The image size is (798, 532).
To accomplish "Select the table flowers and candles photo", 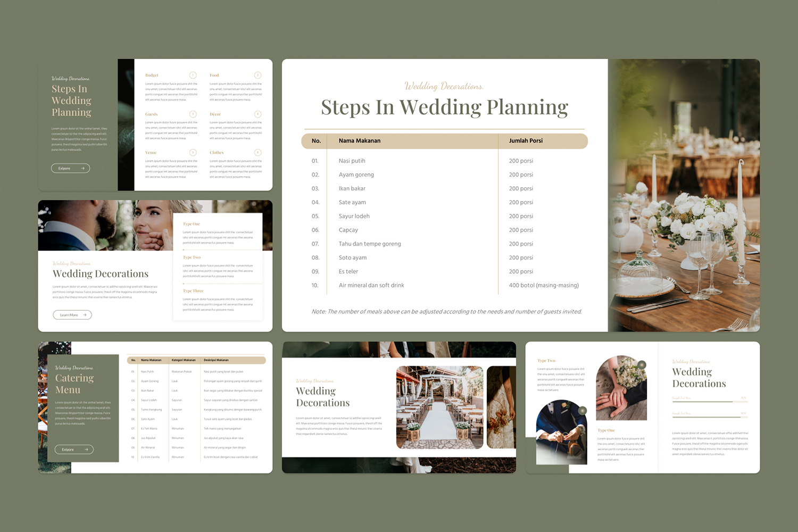I will pyautogui.click(x=684, y=195).
